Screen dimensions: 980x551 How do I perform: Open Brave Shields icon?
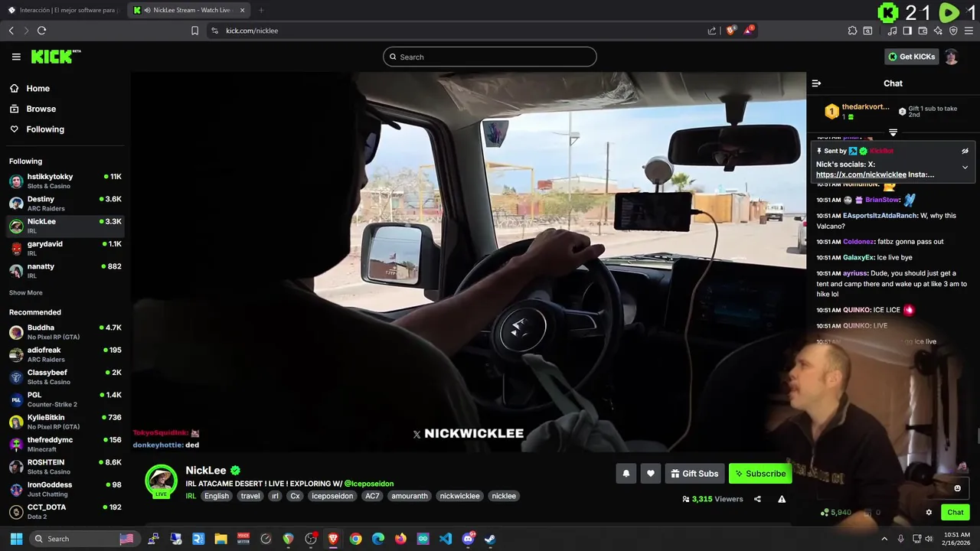click(x=730, y=31)
